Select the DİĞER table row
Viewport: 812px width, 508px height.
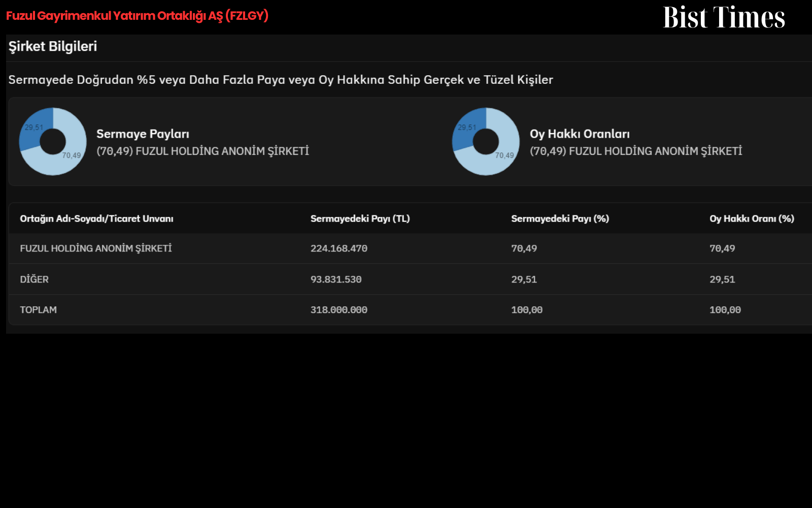coord(410,279)
